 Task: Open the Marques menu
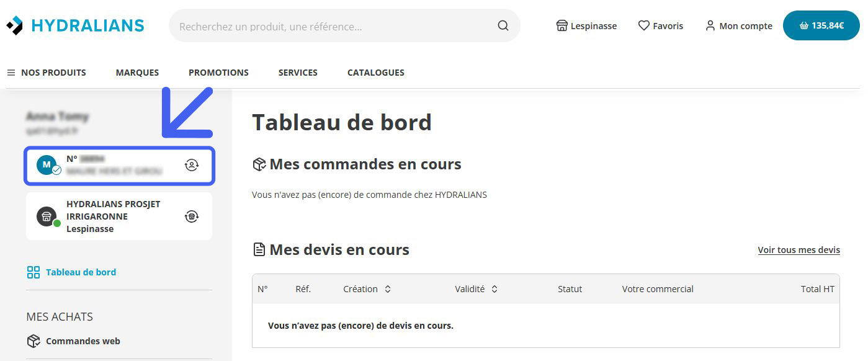click(137, 73)
